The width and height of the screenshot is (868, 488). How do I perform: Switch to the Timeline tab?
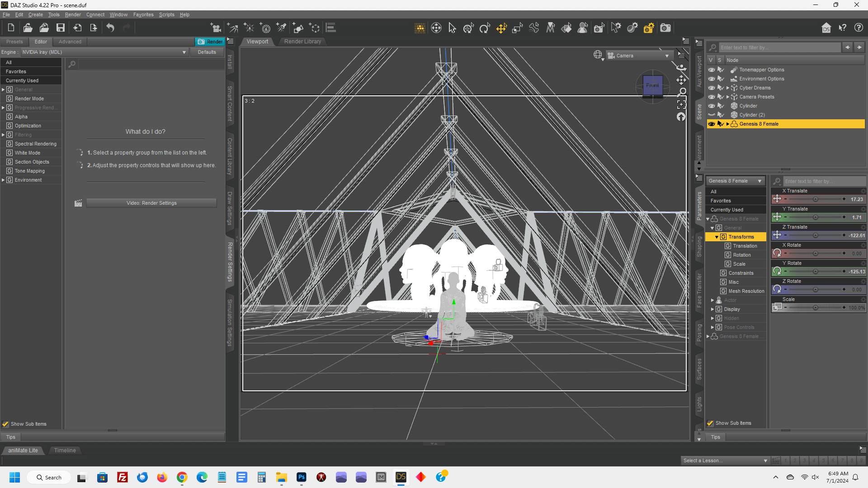[x=65, y=450]
